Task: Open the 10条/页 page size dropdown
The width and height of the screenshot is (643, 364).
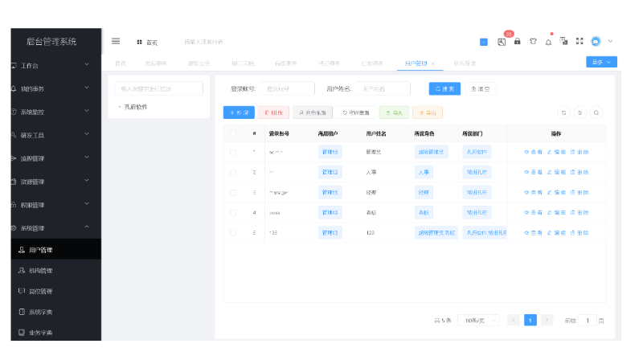Action: pos(478,320)
